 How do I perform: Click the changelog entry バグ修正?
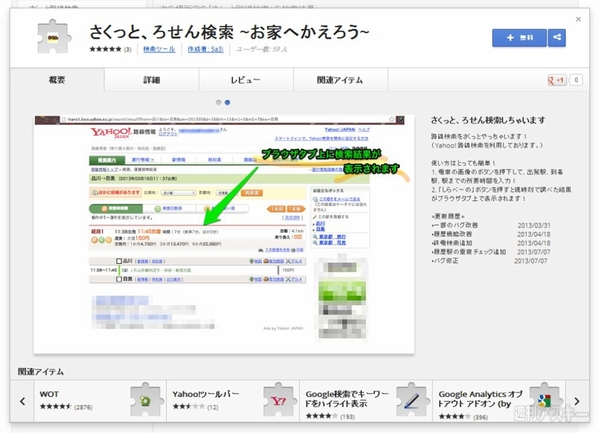[x=445, y=261]
